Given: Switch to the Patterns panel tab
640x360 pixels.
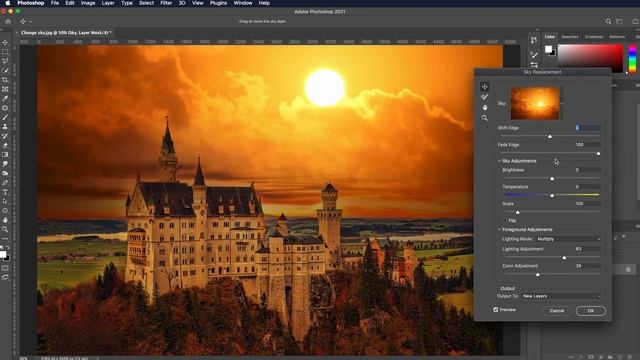Looking at the screenshot, I should [x=617, y=37].
